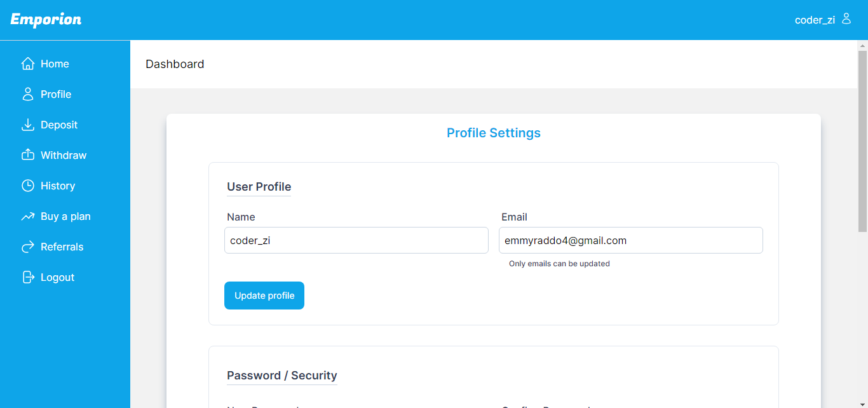This screenshot has height=408, width=868.
Task: Click the coder_zi username in header
Action: [x=815, y=20]
